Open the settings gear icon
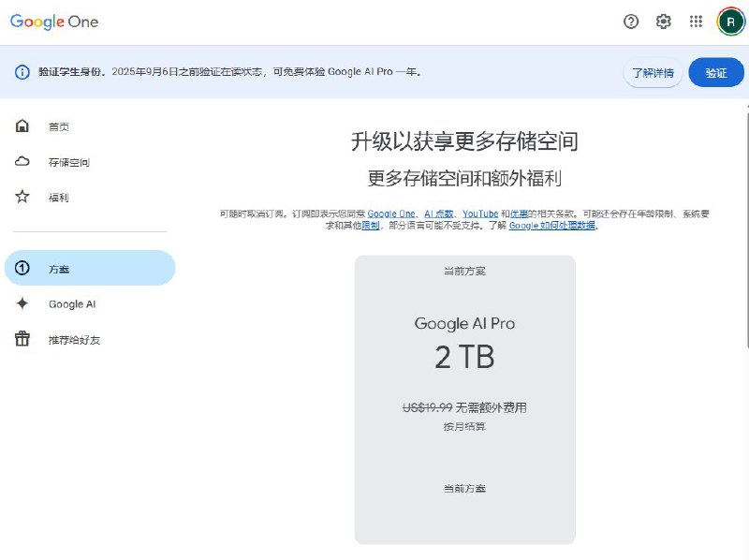This screenshot has height=560, width=749. click(x=663, y=22)
